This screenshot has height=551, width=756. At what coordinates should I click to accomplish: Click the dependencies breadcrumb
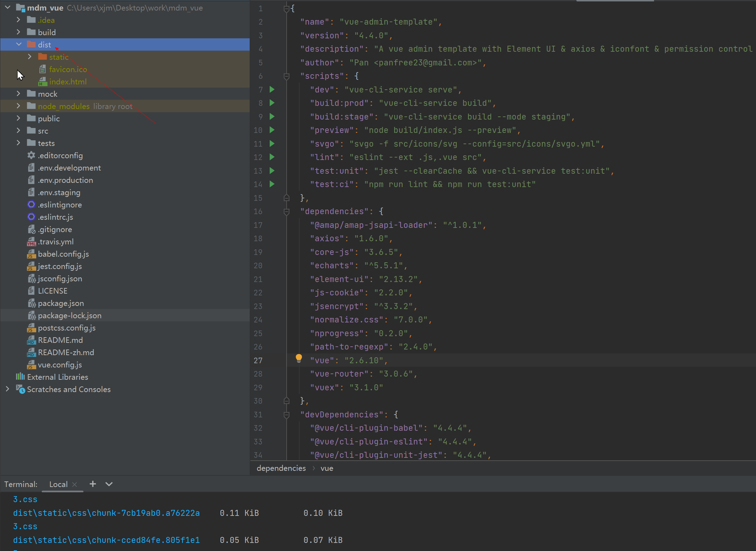click(x=281, y=468)
